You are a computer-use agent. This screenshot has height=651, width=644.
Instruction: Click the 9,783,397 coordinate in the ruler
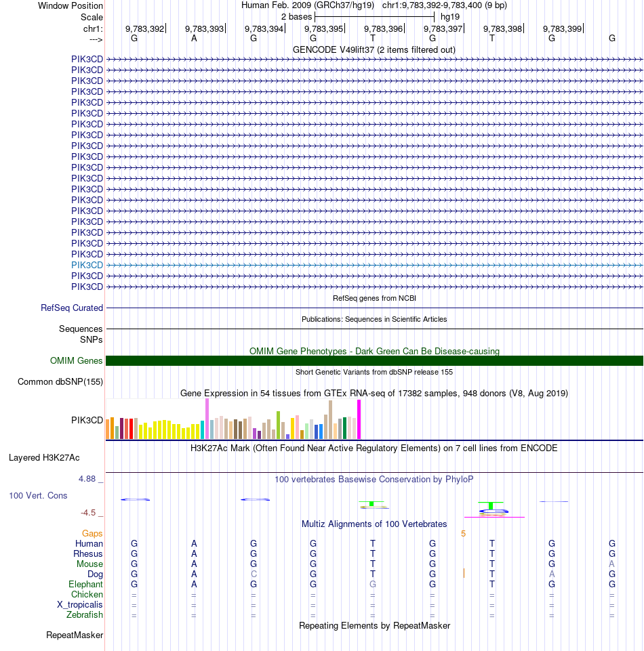[443, 28]
